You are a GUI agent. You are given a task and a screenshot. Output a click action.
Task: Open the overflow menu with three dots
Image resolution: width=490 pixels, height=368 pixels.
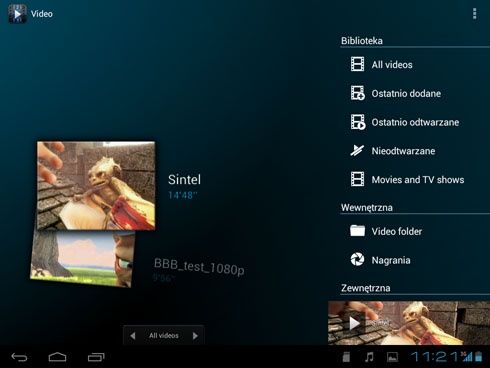[x=474, y=14]
